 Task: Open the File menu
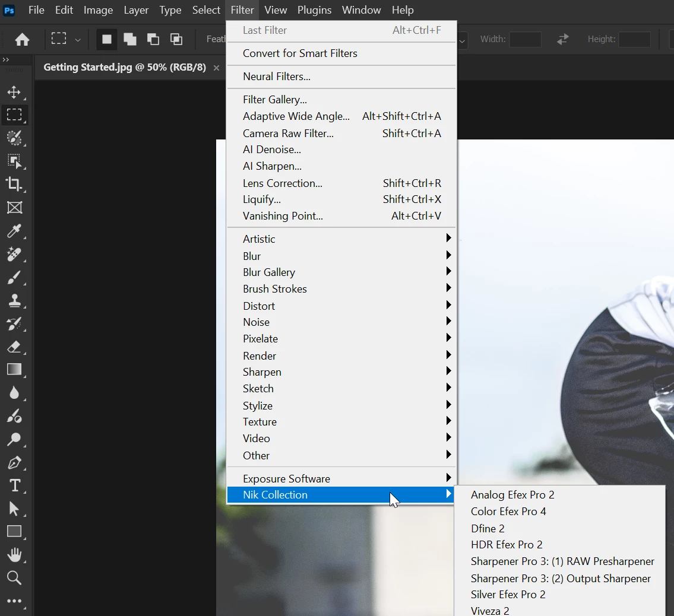tap(36, 10)
